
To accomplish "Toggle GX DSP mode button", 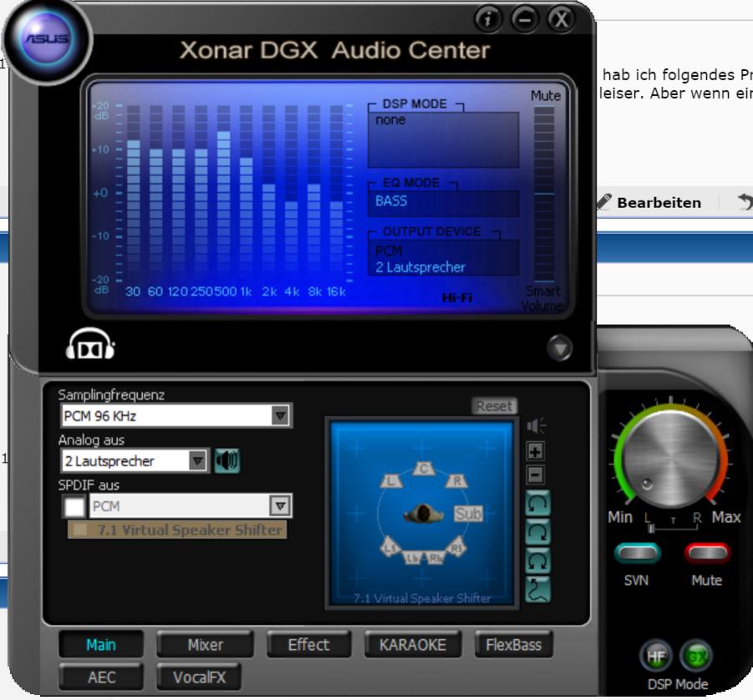I will click(696, 657).
